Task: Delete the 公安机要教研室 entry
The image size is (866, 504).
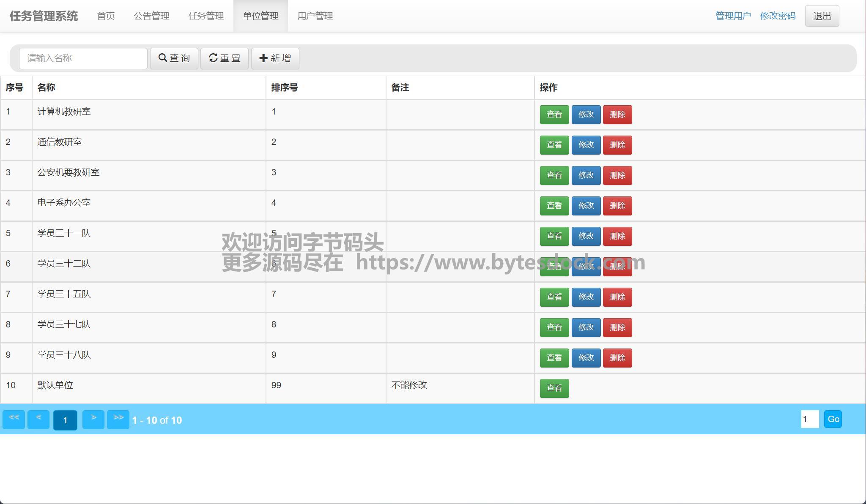Action: point(617,175)
